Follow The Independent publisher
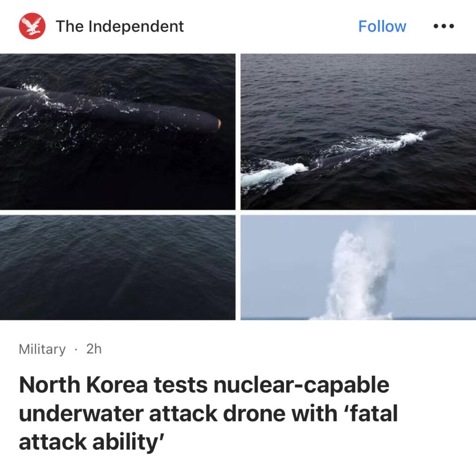The width and height of the screenshot is (476, 463). [x=382, y=26]
